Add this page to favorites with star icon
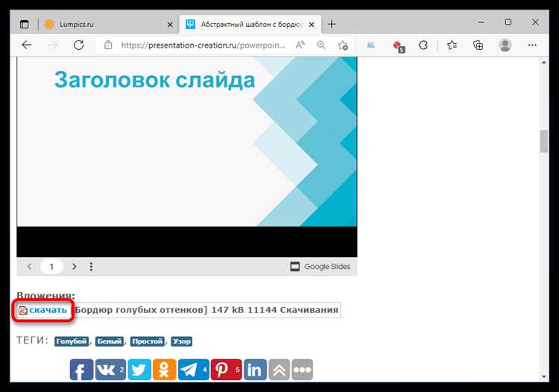 (x=343, y=45)
